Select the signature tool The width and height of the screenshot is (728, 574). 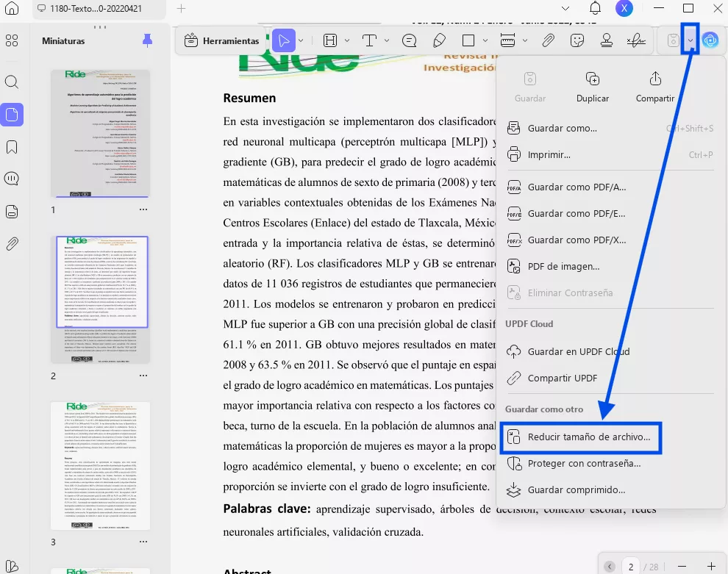point(636,41)
